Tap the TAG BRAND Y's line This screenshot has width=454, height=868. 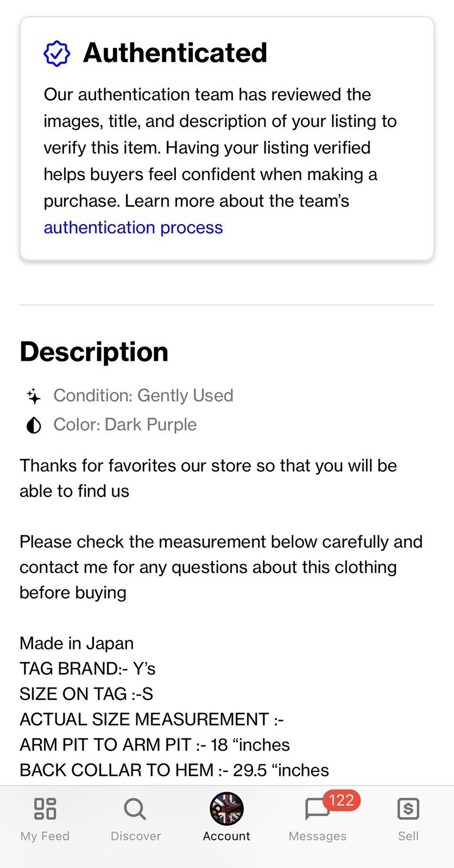click(x=87, y=668)
